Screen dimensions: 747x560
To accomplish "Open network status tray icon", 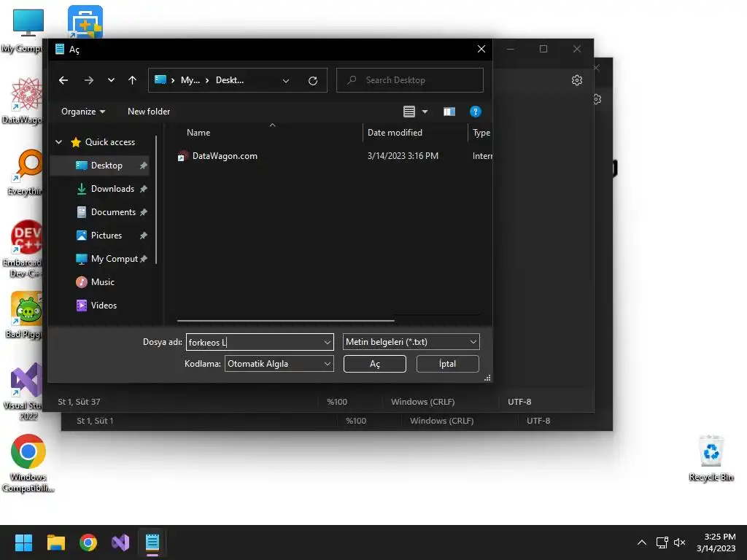I will click(662, 542).
